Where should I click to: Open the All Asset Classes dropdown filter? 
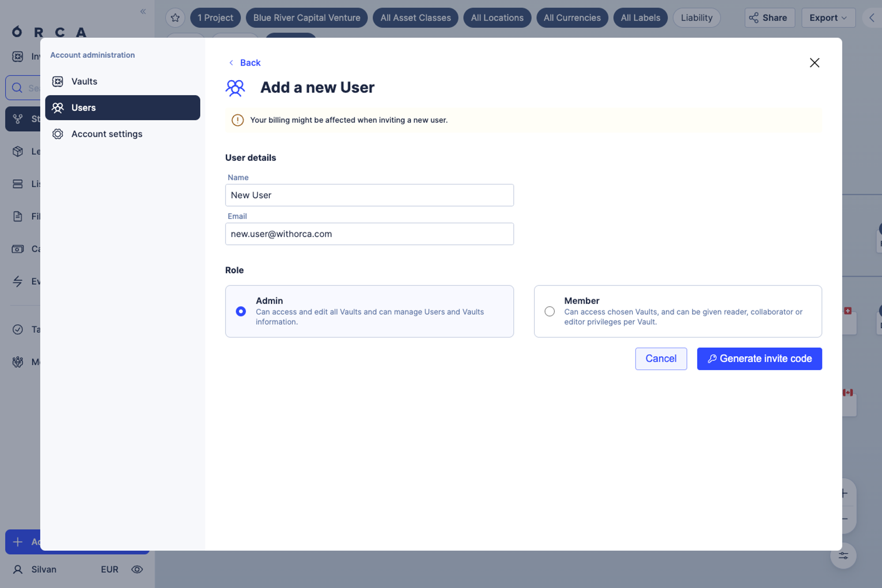pyautogui.click(x=415, y=17)
